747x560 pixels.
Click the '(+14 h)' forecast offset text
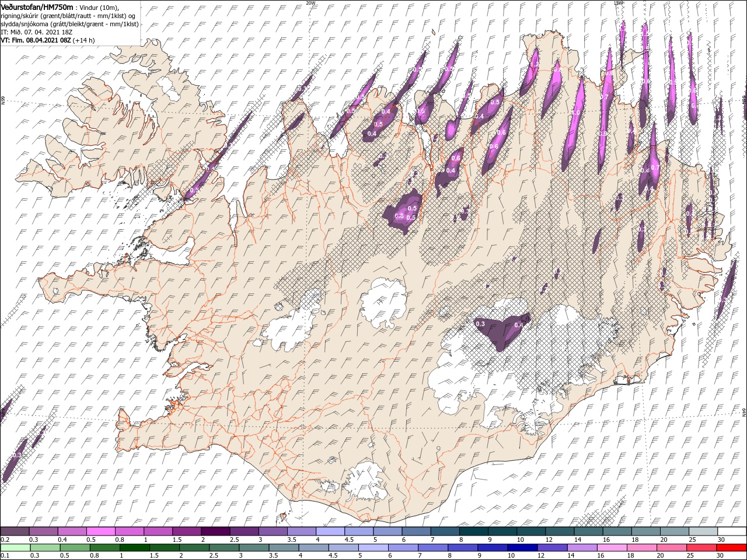point(84,40)
